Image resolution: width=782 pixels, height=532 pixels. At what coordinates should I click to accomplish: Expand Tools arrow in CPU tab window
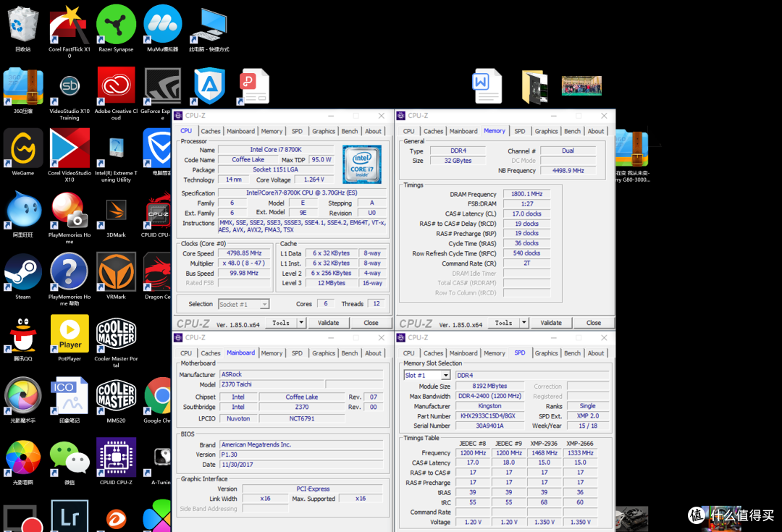tap(301, 323)
